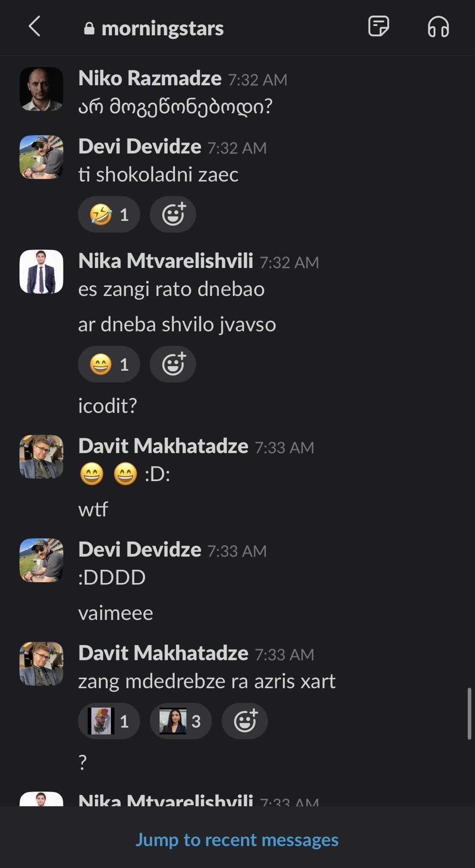Toggle the grinning emoji reaction with count 1
The image size is (475, 868).
(109, 364)
